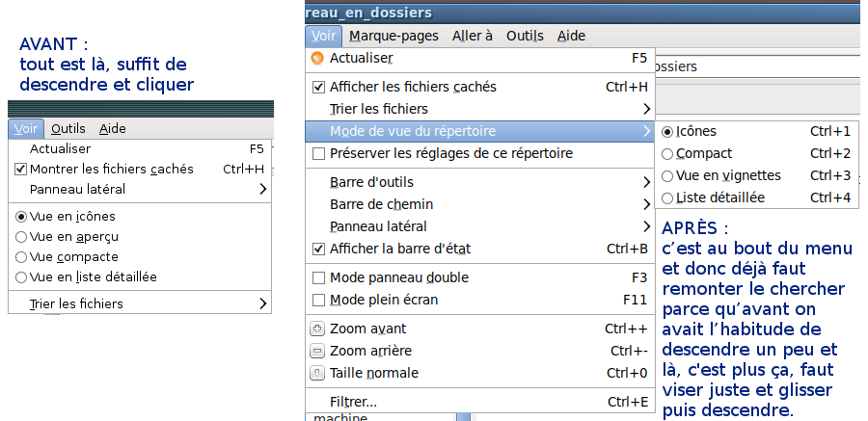The width and height of the screenshot is (868, 421).
Task: Expand the Barre d'outils submenu
Action: click(x=480, y=182)
